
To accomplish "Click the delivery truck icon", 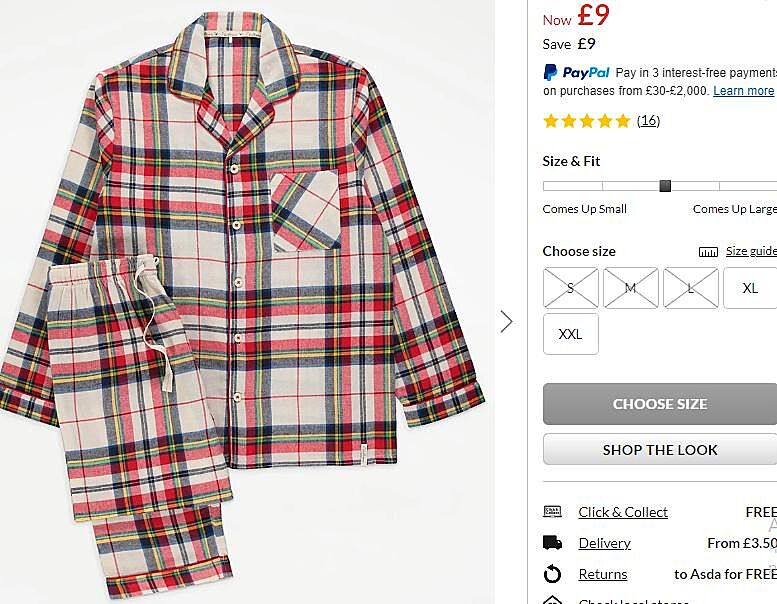I will (x=552, y=543).
